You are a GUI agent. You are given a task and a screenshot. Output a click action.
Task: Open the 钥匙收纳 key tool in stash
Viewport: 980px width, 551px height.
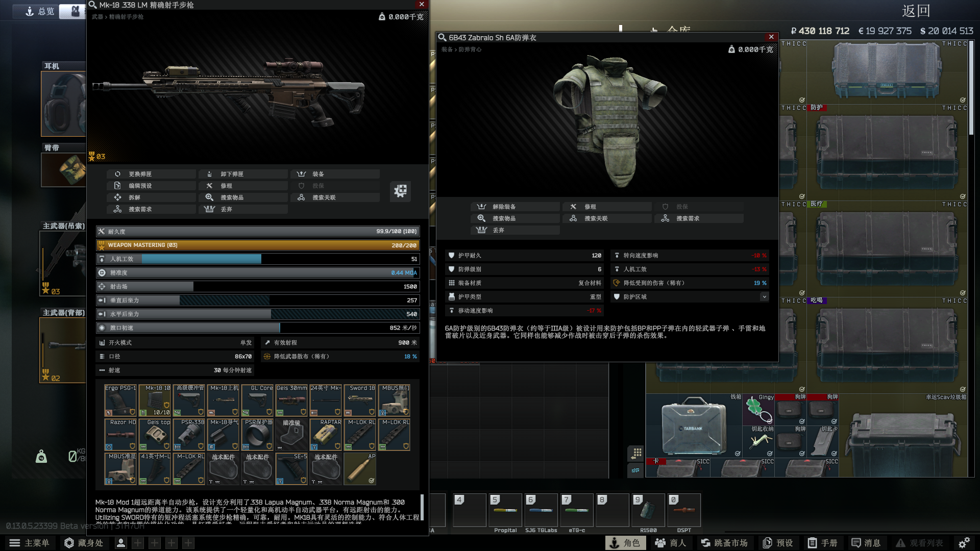(758, 441)
